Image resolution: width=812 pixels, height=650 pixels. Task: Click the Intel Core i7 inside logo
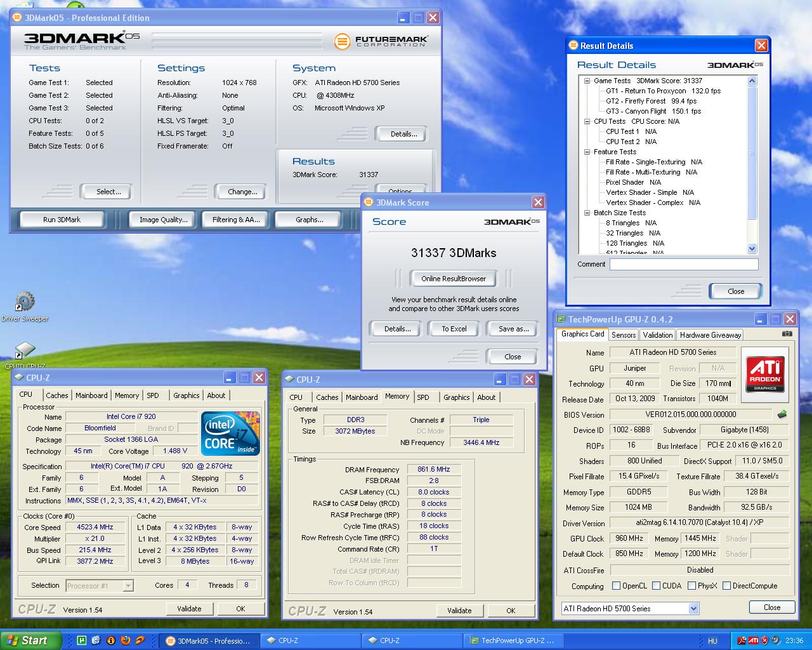pos(231,434)
